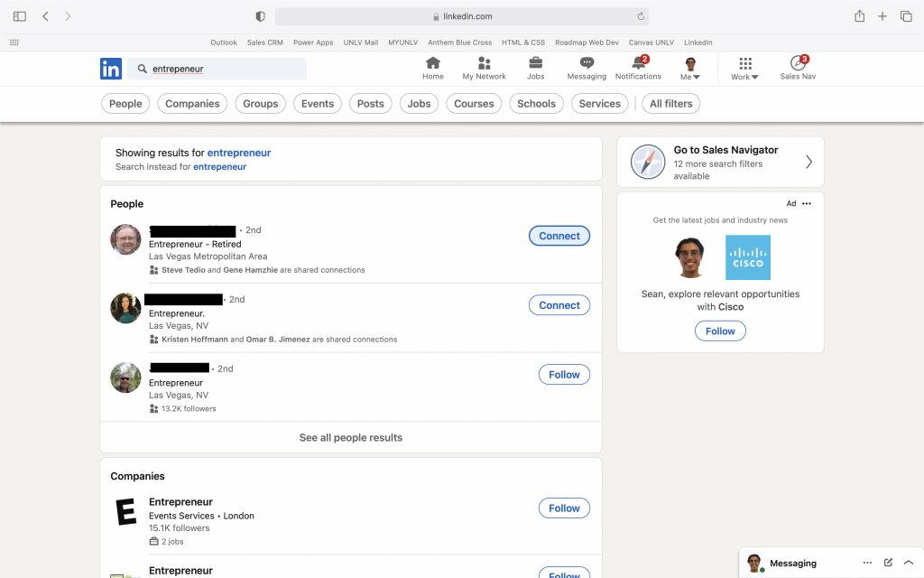Filter results by Events
The image size is (924, 578).
coord(318,104)
